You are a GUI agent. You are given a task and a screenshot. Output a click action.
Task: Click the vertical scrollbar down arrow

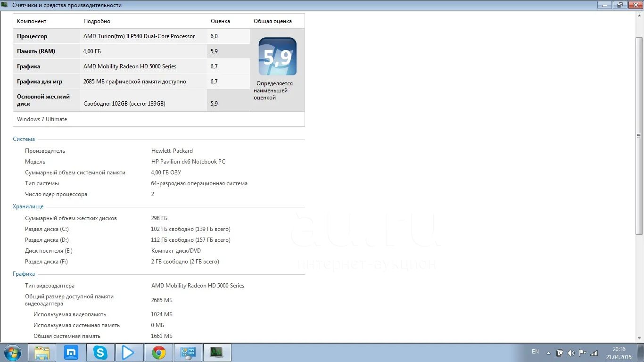pos(639,338)
